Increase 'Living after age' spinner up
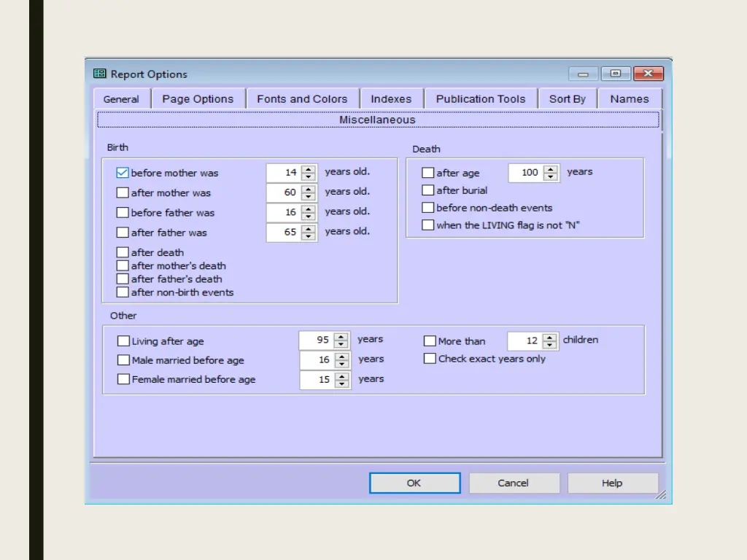Viewport: 747px width, 560px height. [x=341, y=336]
